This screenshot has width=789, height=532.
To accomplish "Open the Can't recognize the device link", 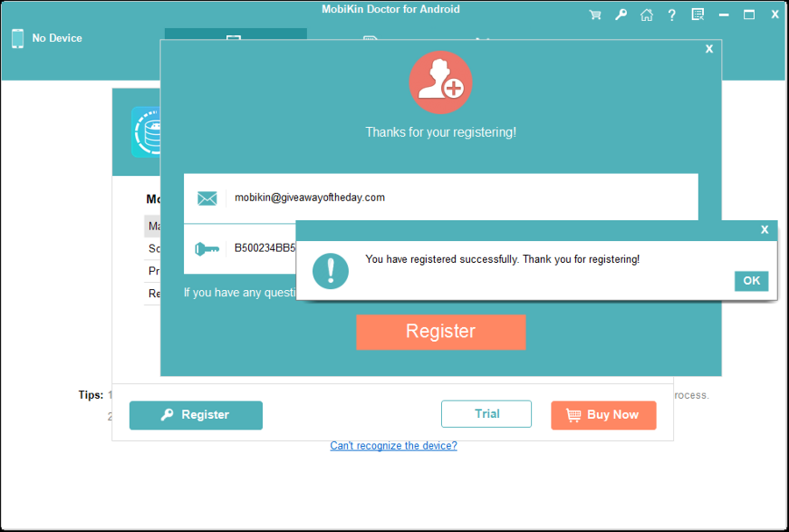I will coord(393,445).
